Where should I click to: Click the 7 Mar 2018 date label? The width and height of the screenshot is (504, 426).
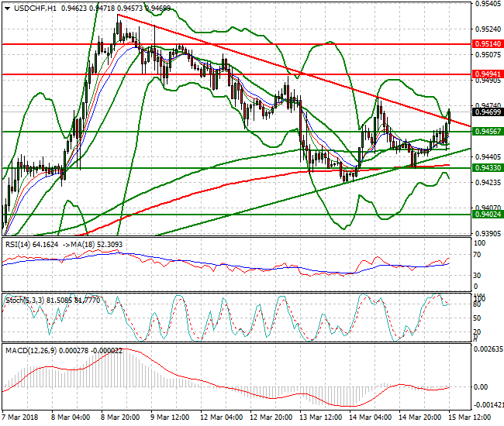point(20,417)
